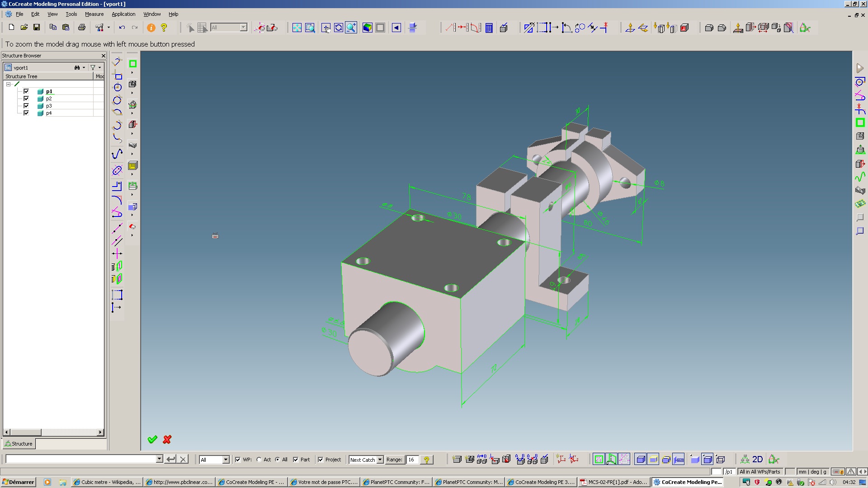Open dropdown arrow beside binoculars icon

click(x=84, y=67)
